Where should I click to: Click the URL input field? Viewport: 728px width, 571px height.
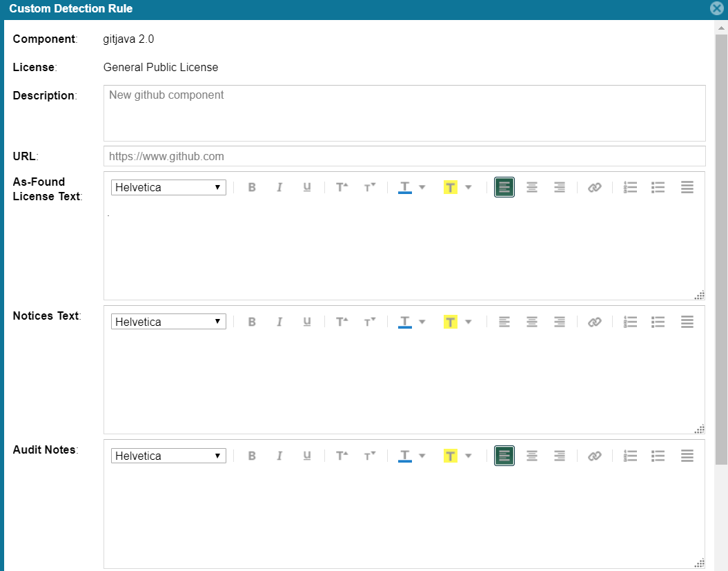tap(404, 156)
